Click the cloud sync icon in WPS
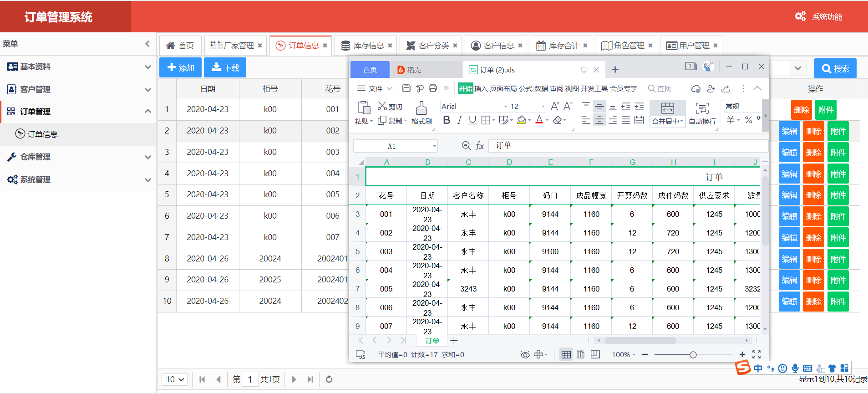The width and height of the screenshot is (868, 394). coord(696,88)
